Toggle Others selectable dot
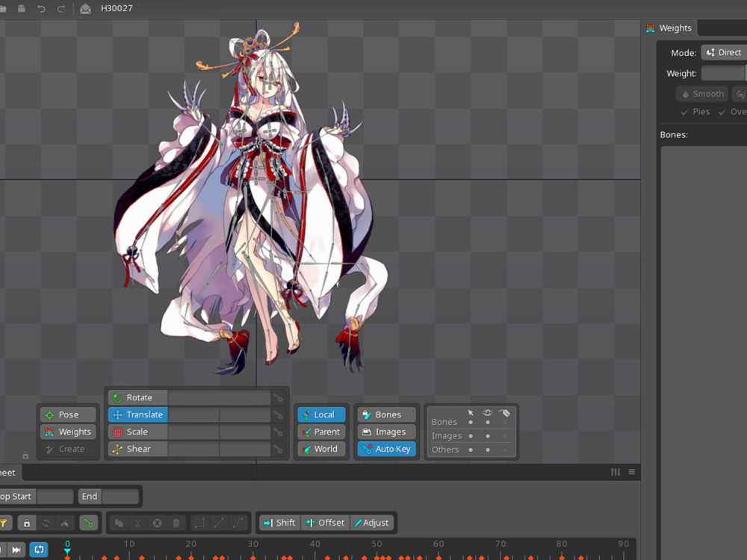Image resolution: width=747 pixels, height=560 pixels. pyautogui.click(x=471, y=450)
